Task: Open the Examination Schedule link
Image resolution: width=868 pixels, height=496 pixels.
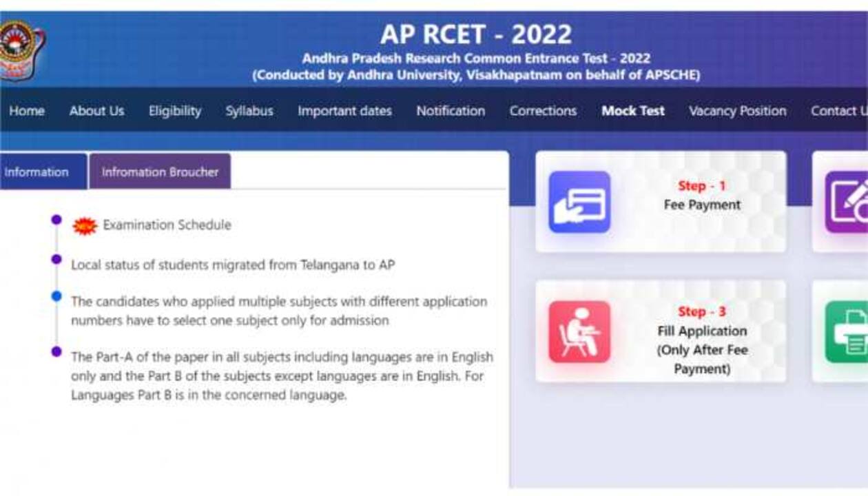Action: (x=167, y=225)
